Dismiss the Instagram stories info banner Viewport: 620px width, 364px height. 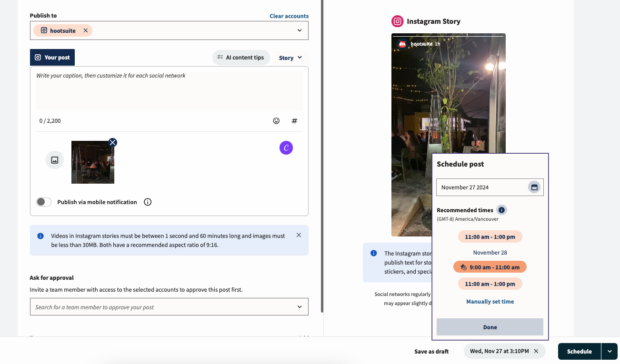tap(299, 235)
